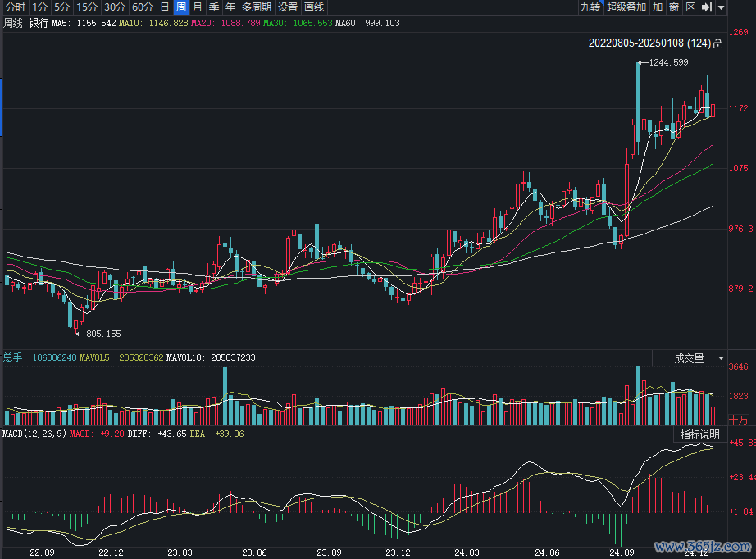Switch to the 日 daily period
Viewport: 756px width, 559px height.
click(x=165, y=7)
